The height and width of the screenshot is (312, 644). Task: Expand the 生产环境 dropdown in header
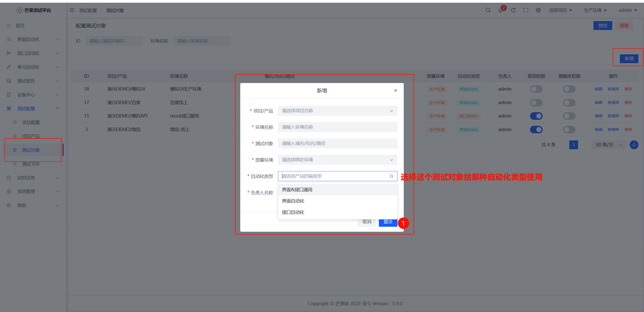coord(595,10)
